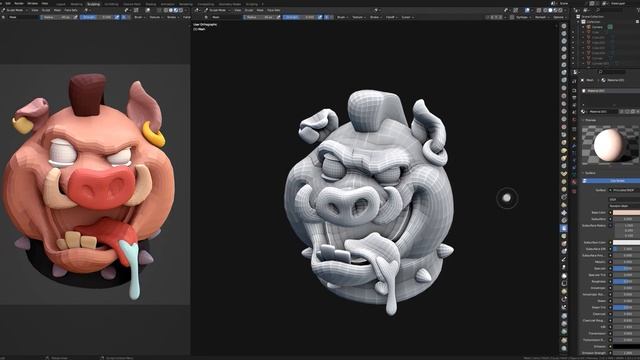Click the Specular slider
Viewport: 640px width, 360px height.
[x=627, y=269]
